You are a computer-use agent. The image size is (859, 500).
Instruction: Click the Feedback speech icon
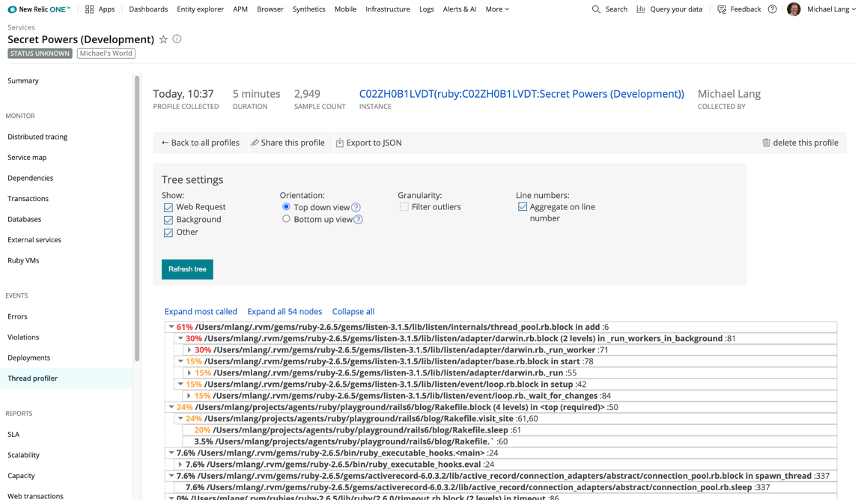[721, 9]
